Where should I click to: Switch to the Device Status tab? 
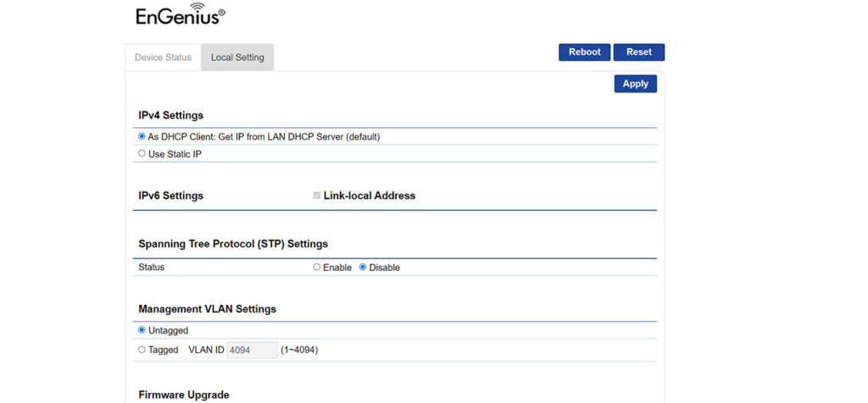(163, 58)
